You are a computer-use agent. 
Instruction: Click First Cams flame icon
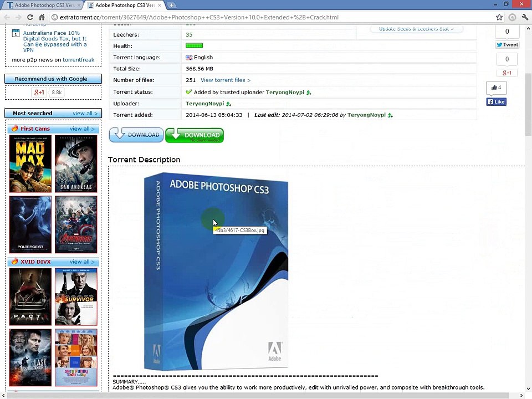[x=14, y=128]
